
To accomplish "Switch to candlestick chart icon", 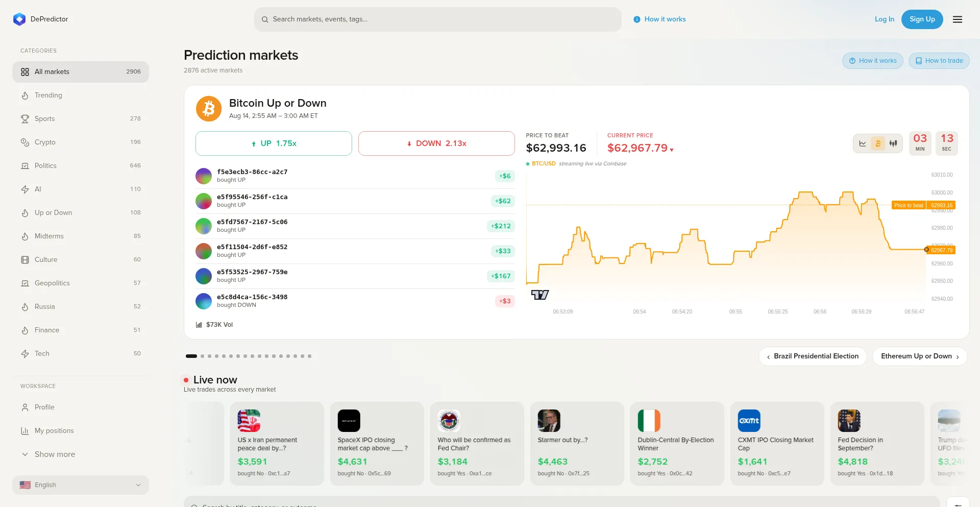I will coord(893,143).
